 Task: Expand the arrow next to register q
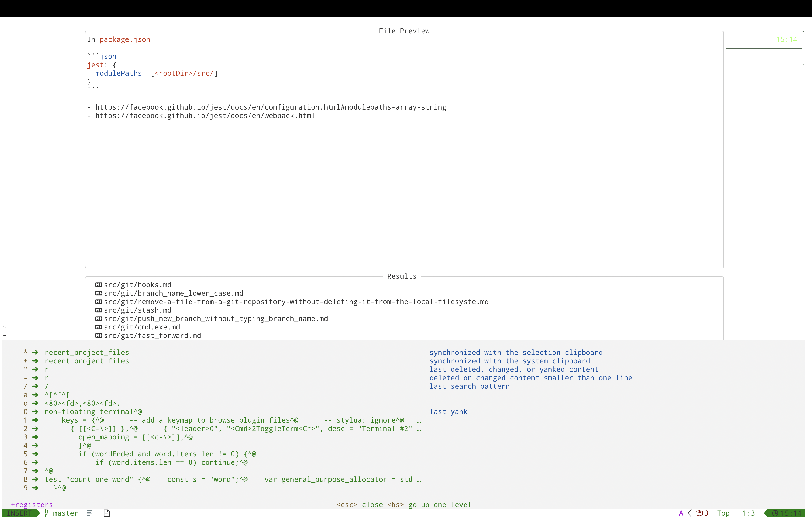click(x=35, y=403)
